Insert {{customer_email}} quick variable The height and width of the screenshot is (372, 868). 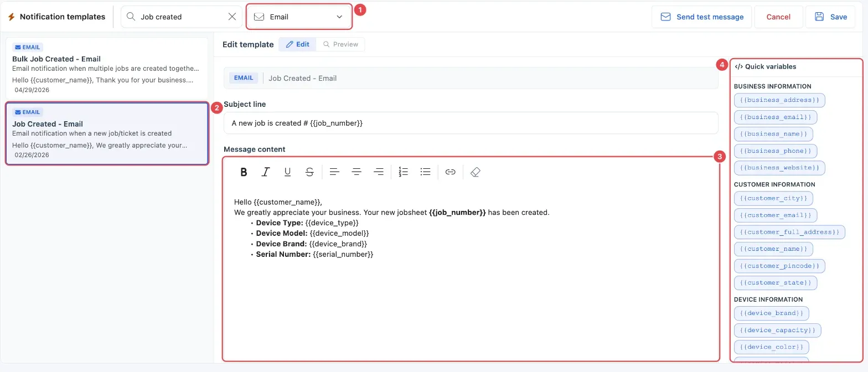(775, 215)
